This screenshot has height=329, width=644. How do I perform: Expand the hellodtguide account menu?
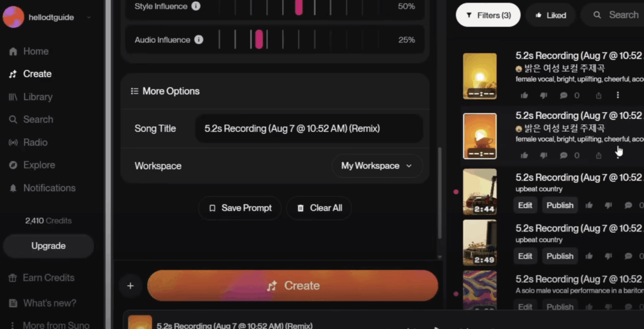coord(89,18)
